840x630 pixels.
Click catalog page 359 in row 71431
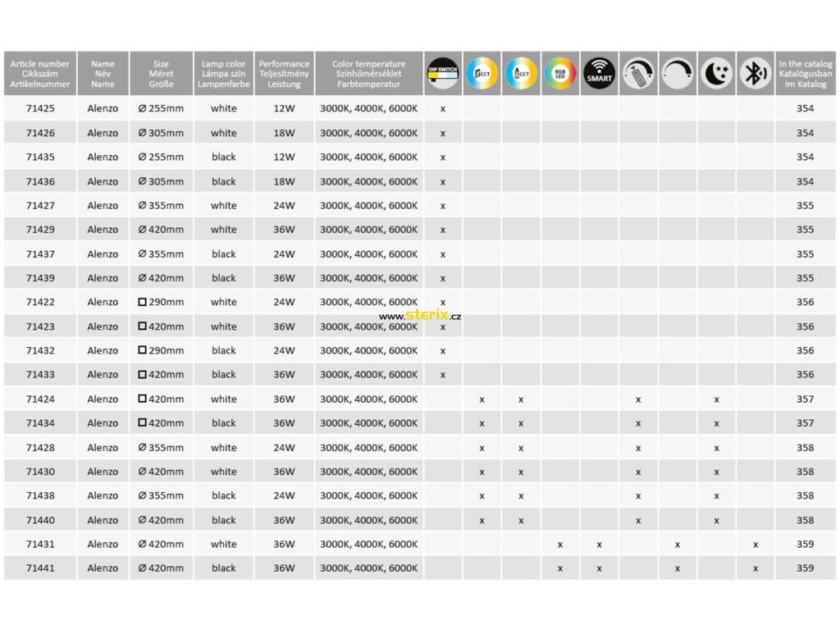click(x=805, y=544)
